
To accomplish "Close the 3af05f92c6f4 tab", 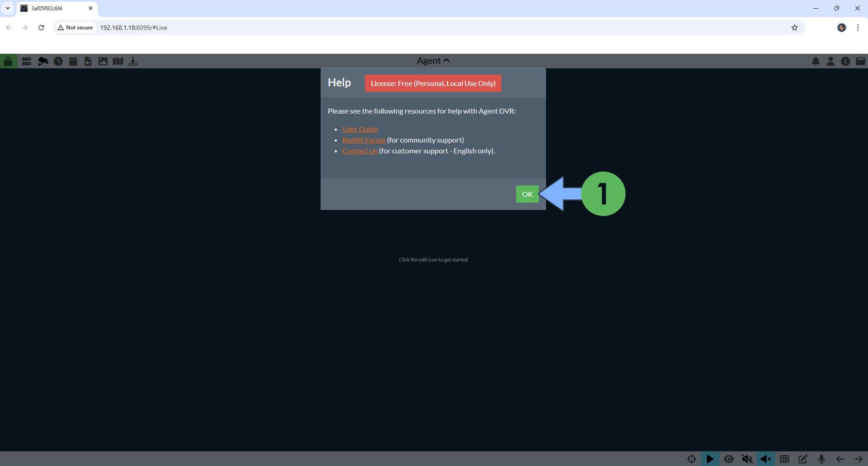I will (91, 8).
